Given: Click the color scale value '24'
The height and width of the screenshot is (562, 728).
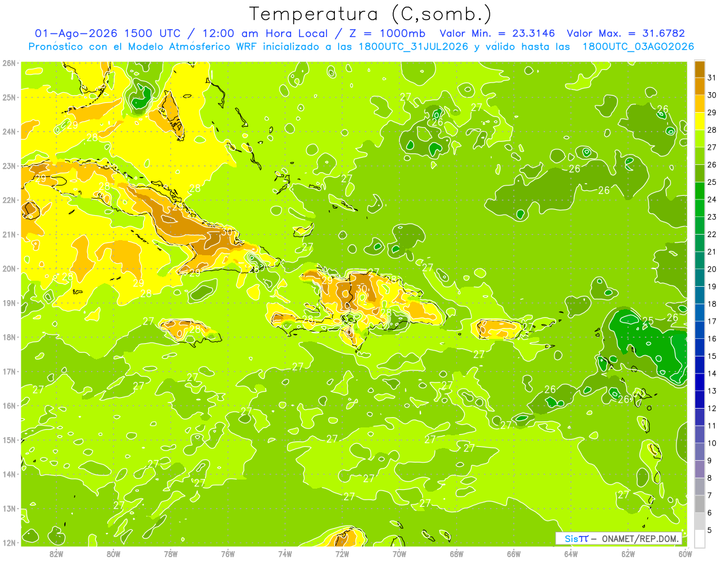Looking at the screenshot, I should [712, 199].
